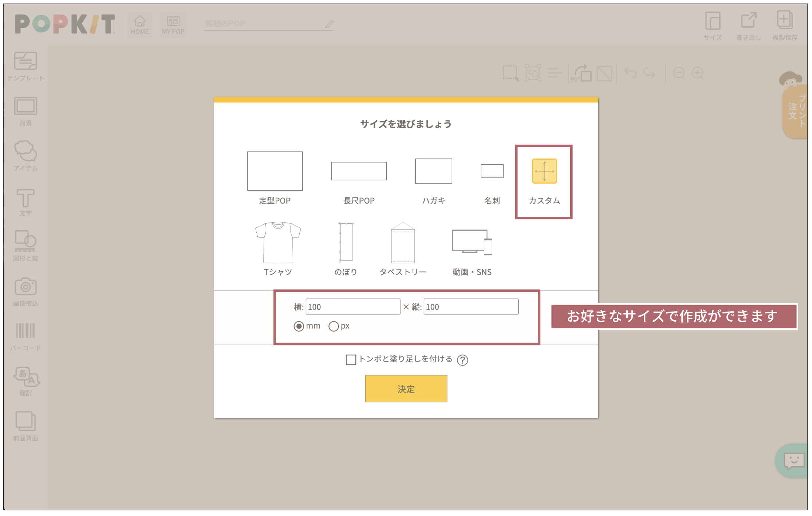Switch units to px
The width and height of the screenshot is (812, 516).
point(334,326)
